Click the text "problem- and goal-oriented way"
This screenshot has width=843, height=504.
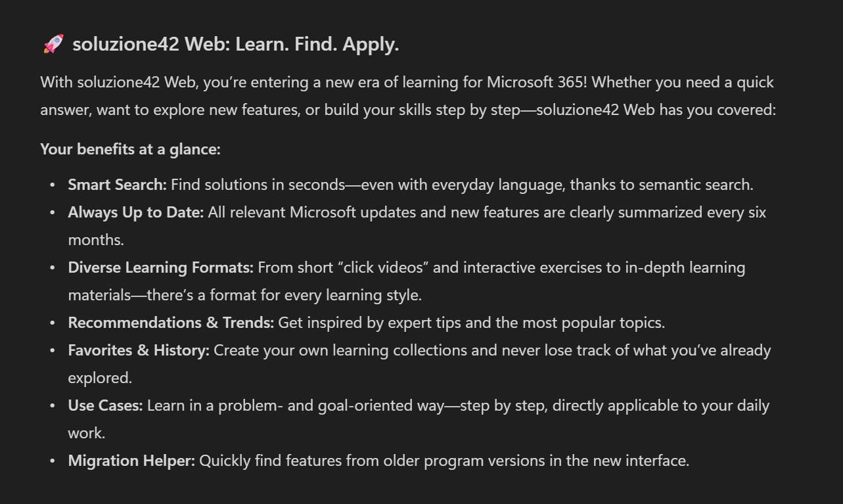click(331, 405)
